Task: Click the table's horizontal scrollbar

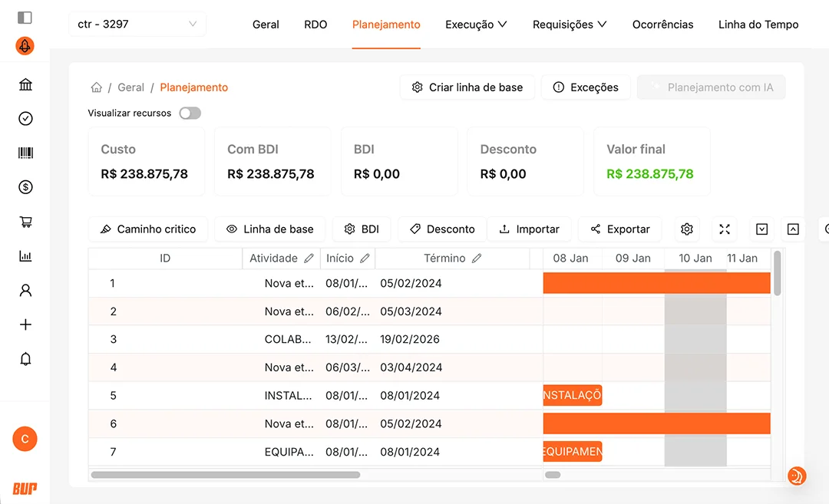Action: 226,475
